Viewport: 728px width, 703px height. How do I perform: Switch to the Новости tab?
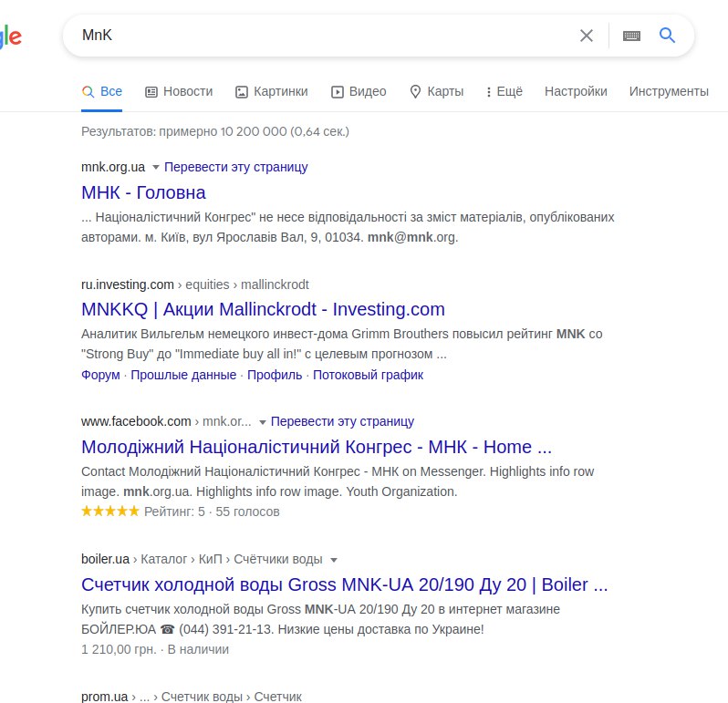click(x=179, y=92)
